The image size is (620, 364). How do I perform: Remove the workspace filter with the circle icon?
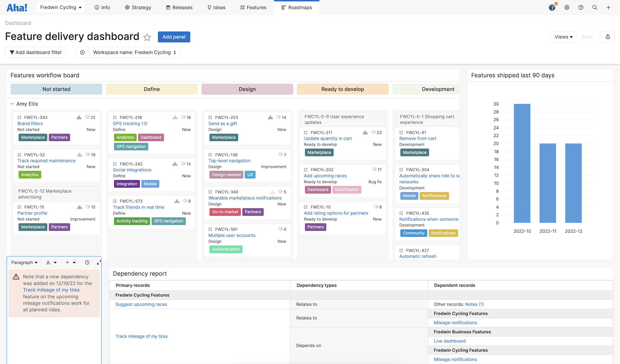tap(82, 52)
